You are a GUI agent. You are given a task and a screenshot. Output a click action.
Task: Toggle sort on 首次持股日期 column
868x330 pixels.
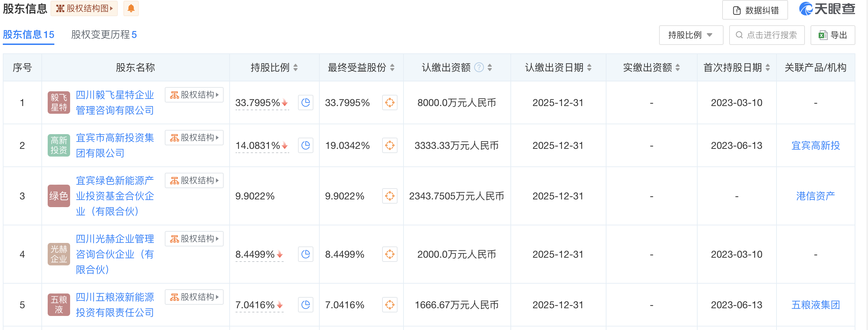tap(768, 67)
